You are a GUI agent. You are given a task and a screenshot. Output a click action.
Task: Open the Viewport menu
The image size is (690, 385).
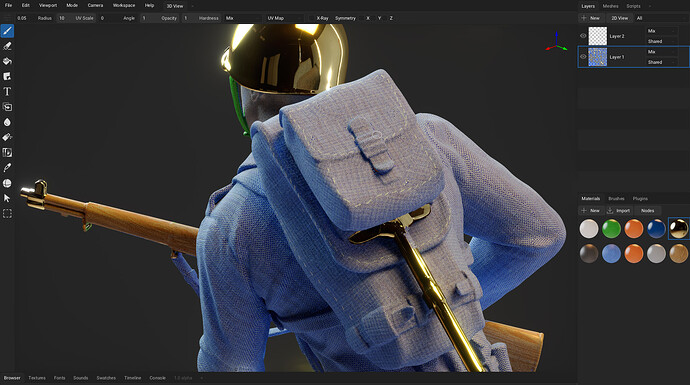(x=48, y=5)
